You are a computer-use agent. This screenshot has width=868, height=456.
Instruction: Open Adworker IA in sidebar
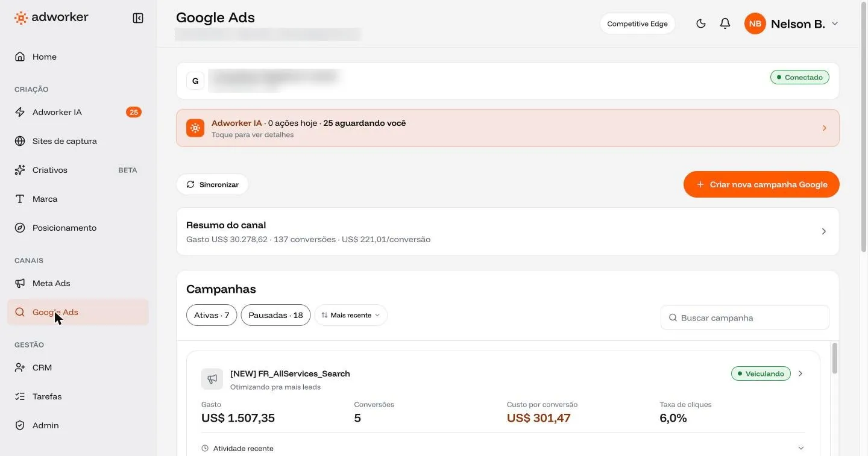point(78,112)
